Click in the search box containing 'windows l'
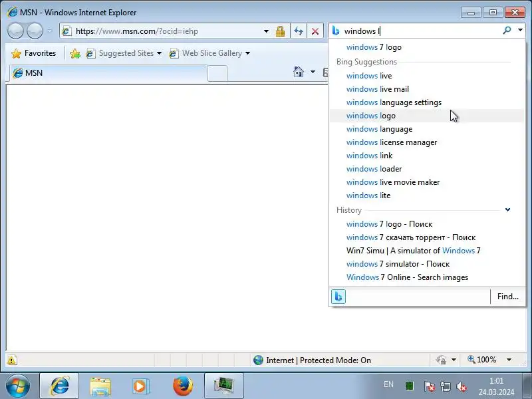This screenshot has width=532, height=399. [x=421, y=31]
